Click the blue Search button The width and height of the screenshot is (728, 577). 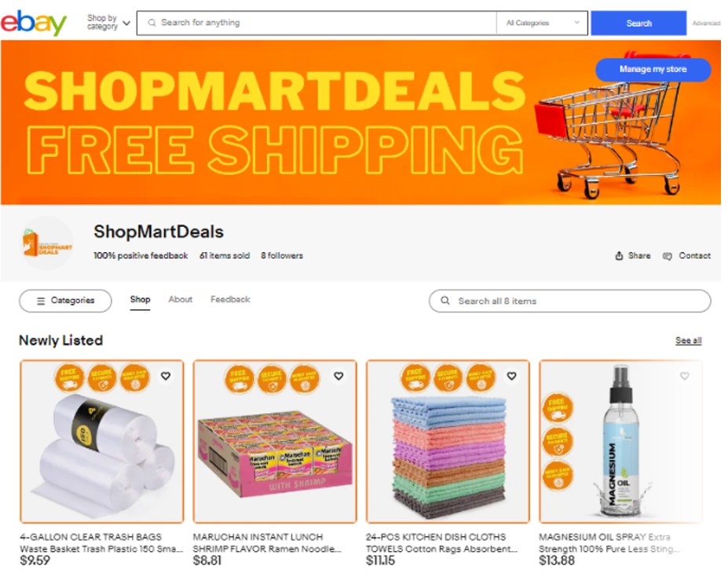pos(638,24)
